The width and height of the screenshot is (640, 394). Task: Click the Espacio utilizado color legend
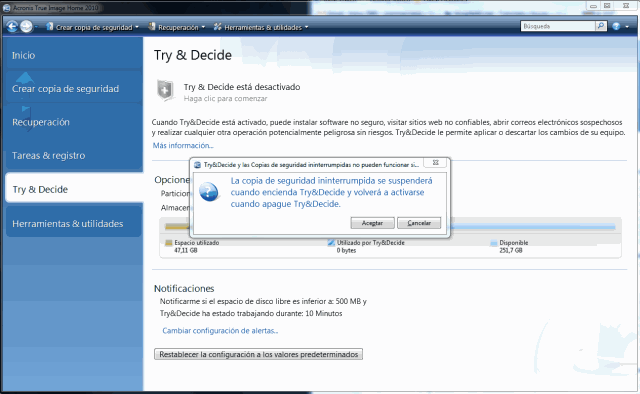pyautogui.click(x=169, y=243)
